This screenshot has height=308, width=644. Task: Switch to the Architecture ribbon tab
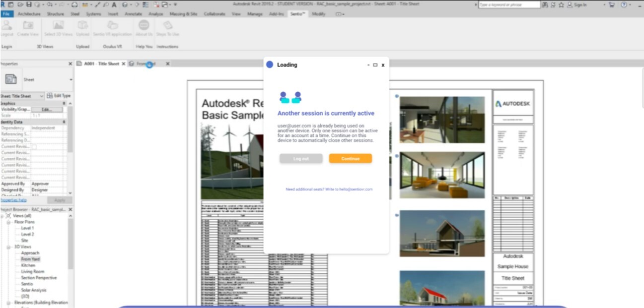29,14
